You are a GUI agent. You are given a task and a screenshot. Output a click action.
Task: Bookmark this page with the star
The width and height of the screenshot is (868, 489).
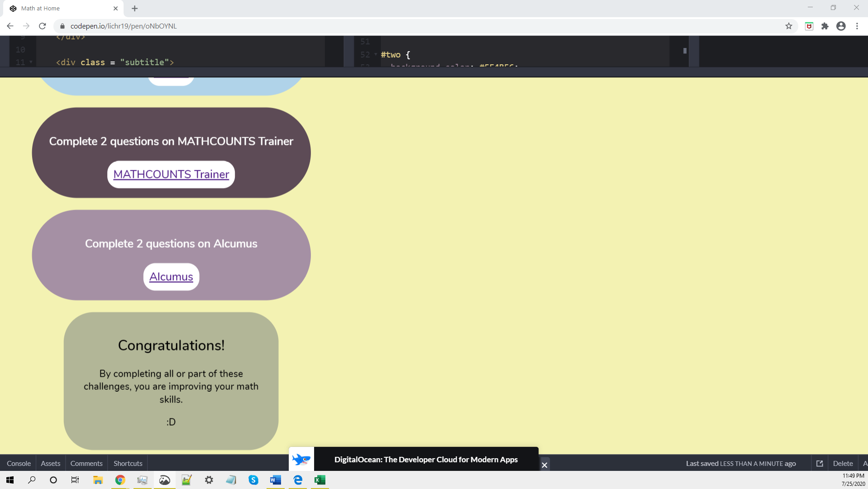click(789, 26)
